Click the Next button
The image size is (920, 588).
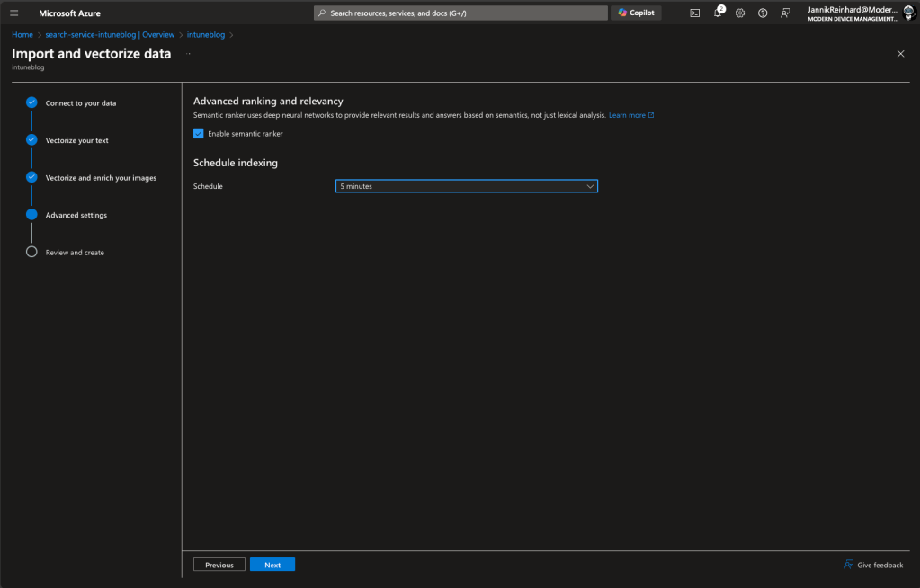pyautogui.click(x=272, y=564)
